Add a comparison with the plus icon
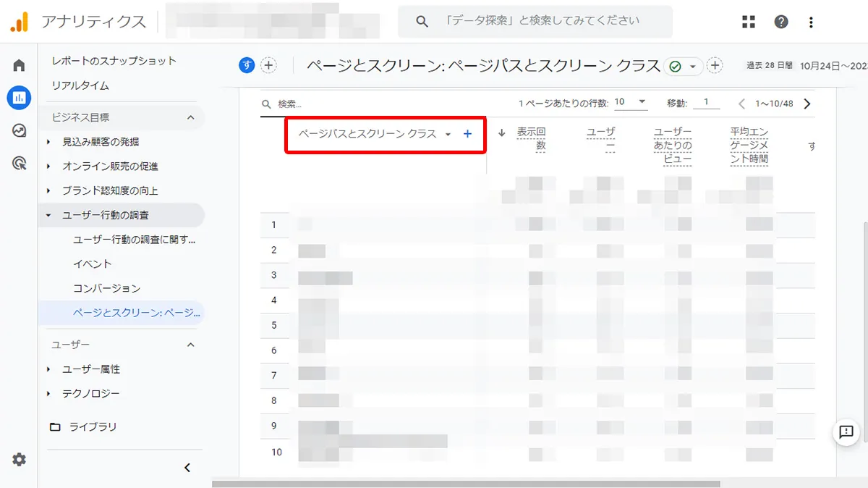This screenshot has height=488, width=868. pyautogui.click(x=268, y=65)
